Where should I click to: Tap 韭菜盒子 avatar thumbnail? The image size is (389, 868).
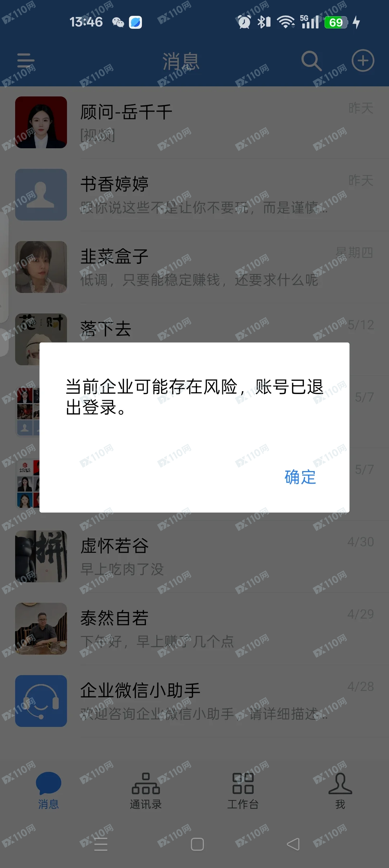(41, 267)
